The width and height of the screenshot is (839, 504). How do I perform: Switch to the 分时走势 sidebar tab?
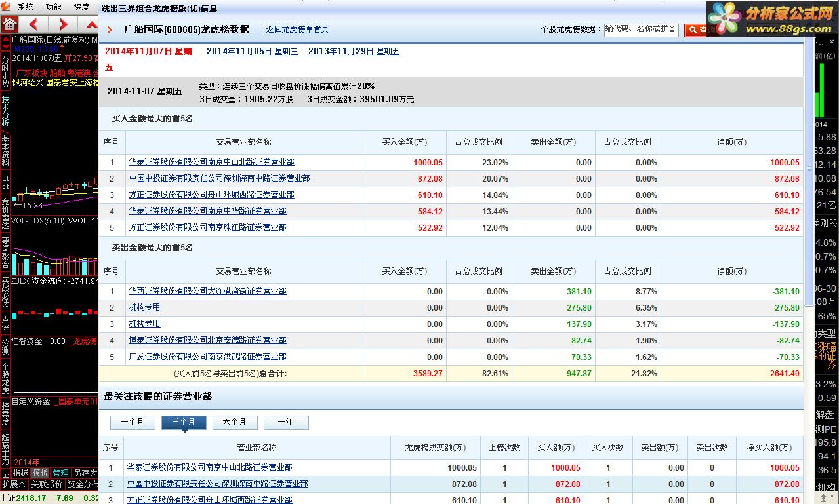click(x=5, y=70)
